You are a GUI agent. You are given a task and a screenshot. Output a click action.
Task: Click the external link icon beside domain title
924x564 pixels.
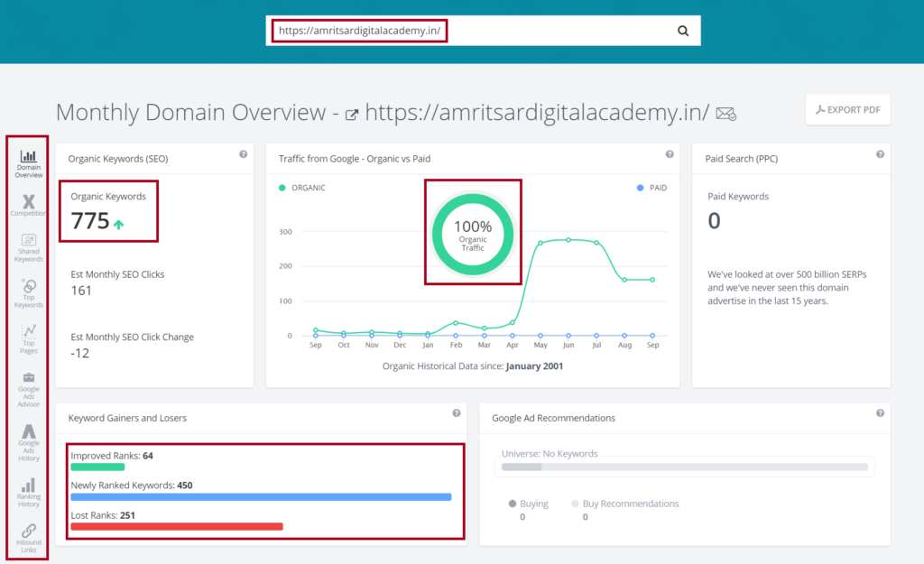(x=351, y=115)
